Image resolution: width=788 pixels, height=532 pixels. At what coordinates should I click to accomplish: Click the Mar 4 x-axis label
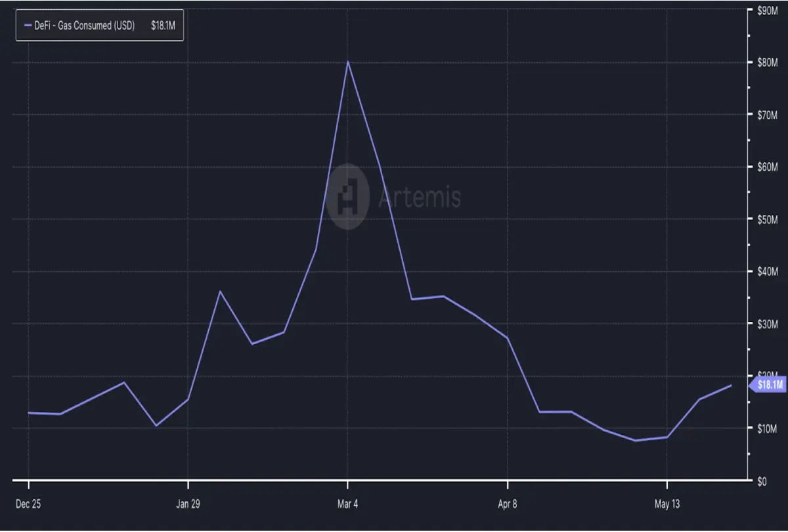coord(347,504)
